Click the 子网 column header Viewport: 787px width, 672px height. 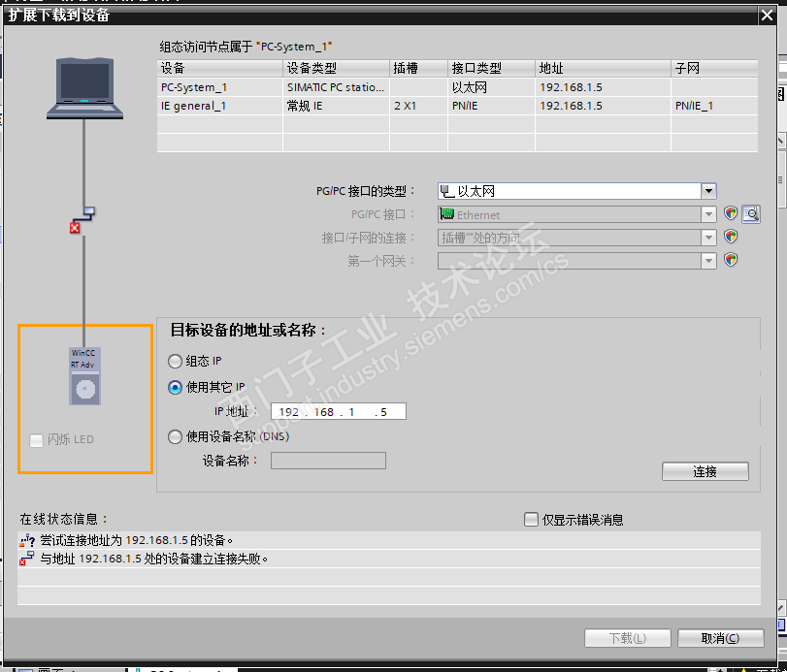click(715, 68)
